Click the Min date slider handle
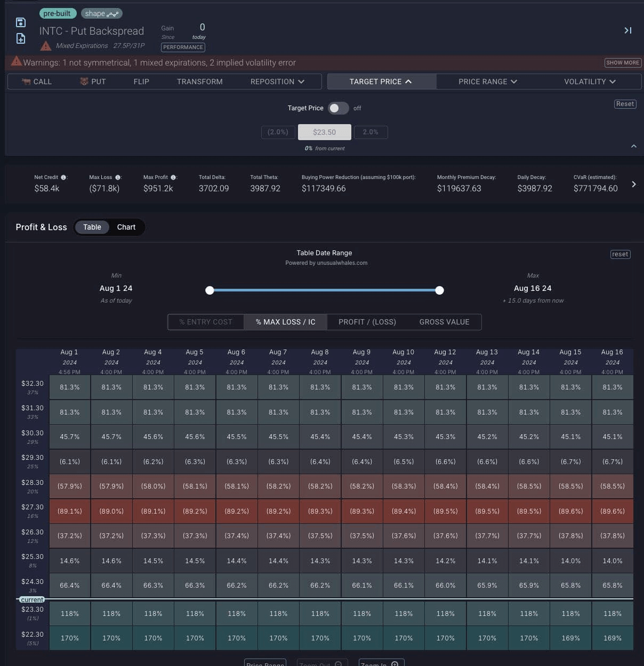 pos(210,290)
